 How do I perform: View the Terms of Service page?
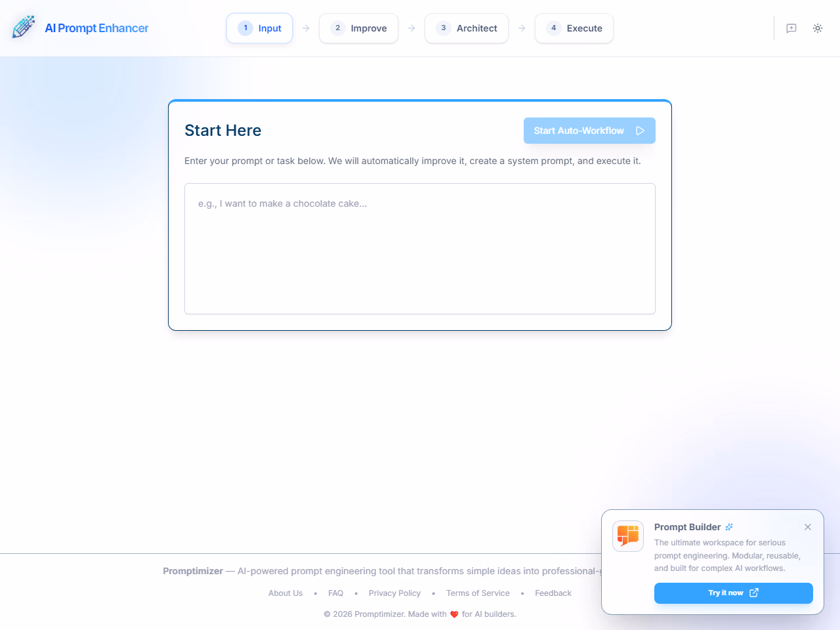tap(478, 593)
